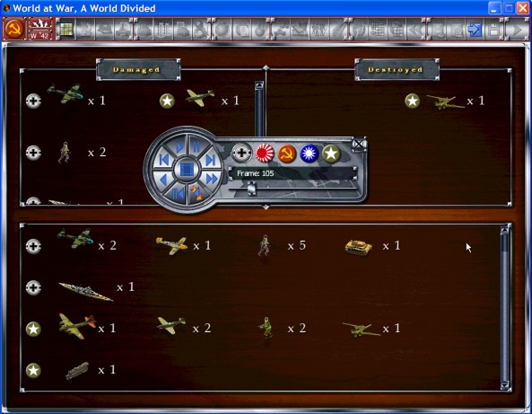Image resolution: width=532 pixels, height=414 pixels.
Task: Play the replay in reverse
Action: (163, 179)
